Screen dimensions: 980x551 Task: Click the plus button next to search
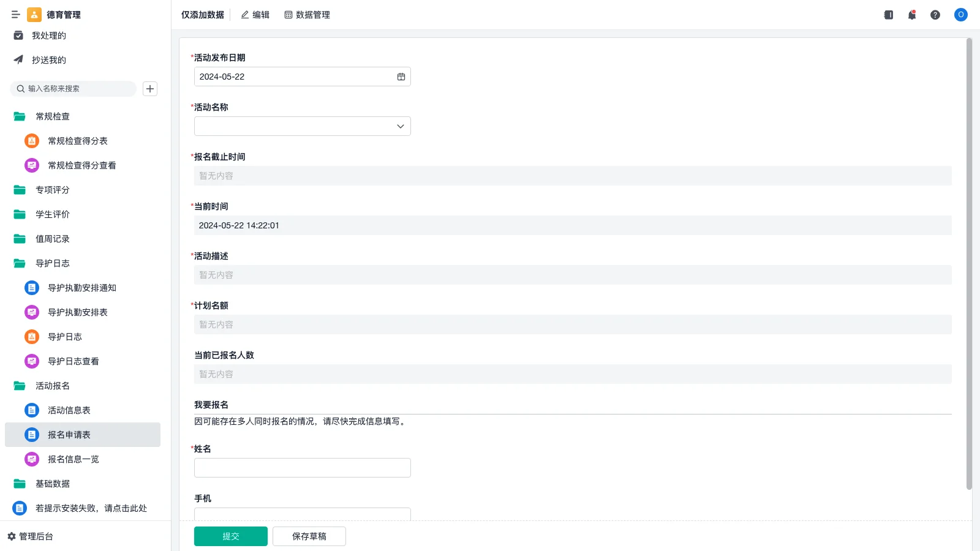coord(150,89)
